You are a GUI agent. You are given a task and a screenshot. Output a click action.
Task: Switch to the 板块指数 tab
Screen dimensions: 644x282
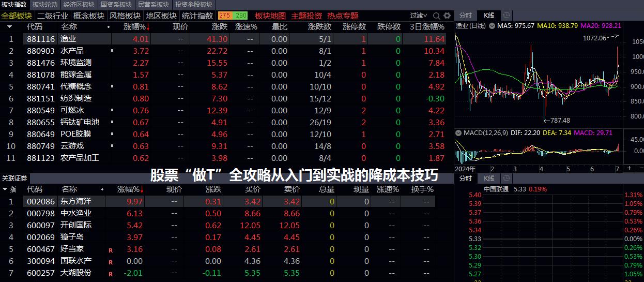(14, 4)
